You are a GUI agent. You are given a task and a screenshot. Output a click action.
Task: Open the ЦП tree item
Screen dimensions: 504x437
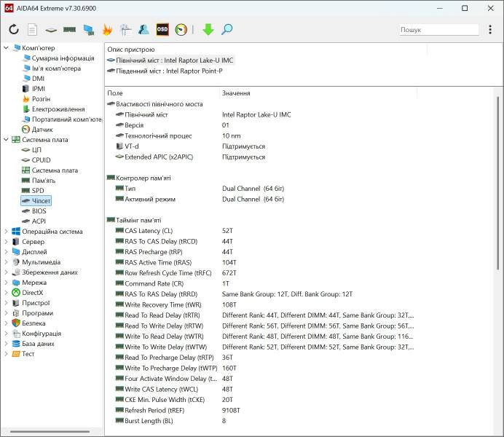[x=36, y=150]
